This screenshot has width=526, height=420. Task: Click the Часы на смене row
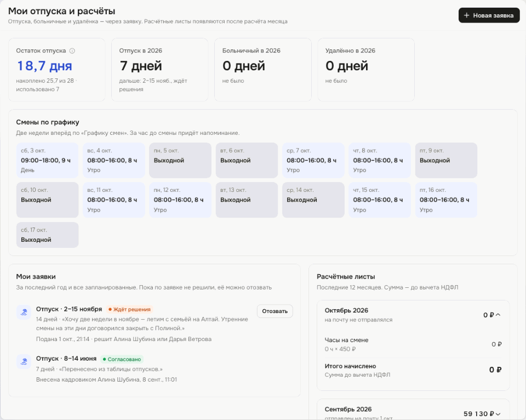413,344
